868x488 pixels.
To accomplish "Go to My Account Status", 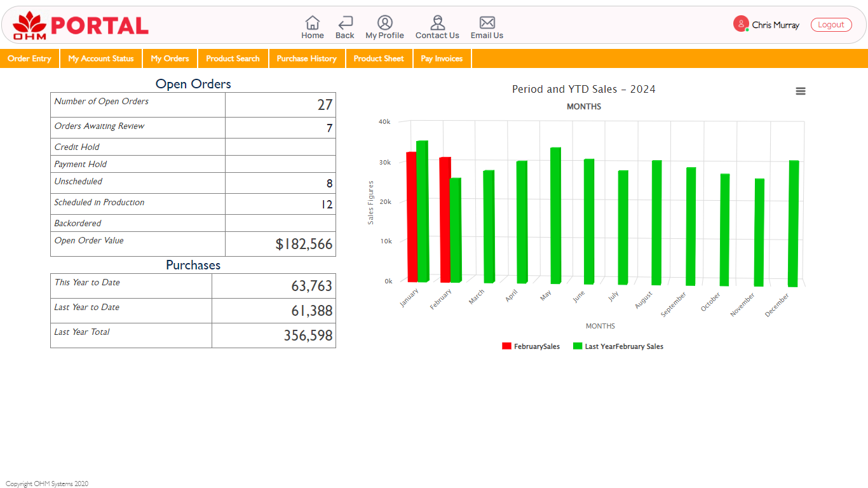I will pyautogui.click(x=101, y=58).
